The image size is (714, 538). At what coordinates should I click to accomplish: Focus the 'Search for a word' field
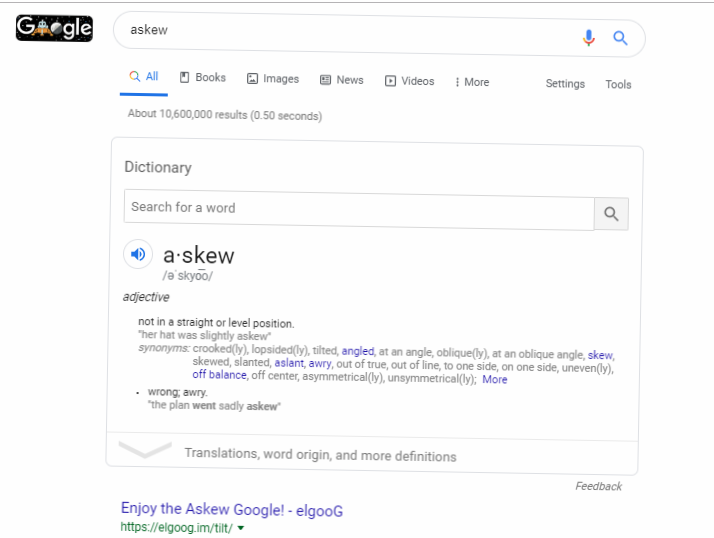358,208
